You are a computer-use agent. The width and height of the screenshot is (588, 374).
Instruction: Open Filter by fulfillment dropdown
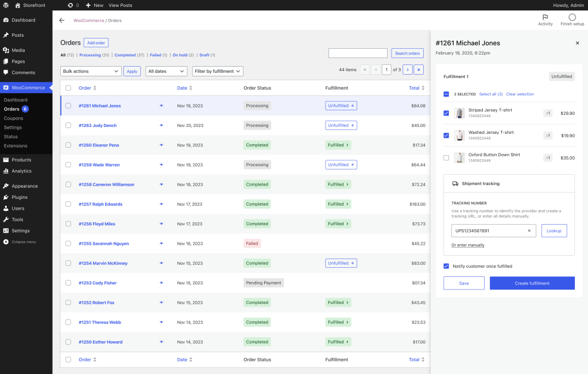218,71
